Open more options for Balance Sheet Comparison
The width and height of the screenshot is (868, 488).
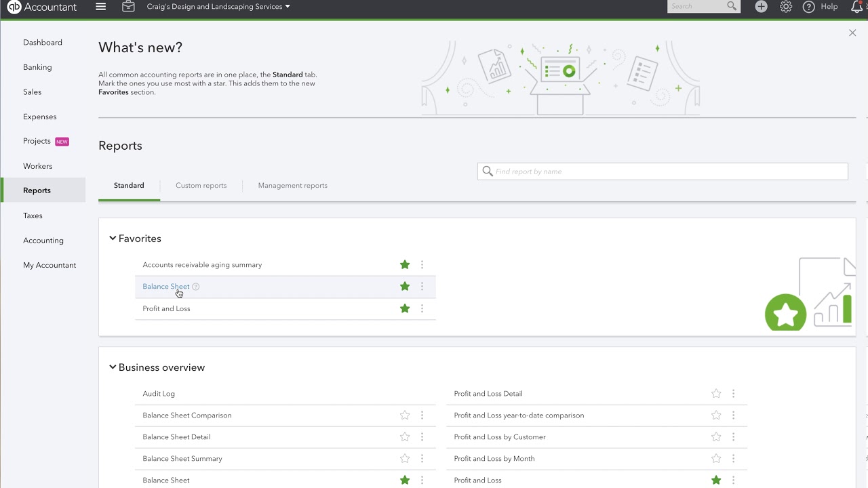(x=422, y=415)
